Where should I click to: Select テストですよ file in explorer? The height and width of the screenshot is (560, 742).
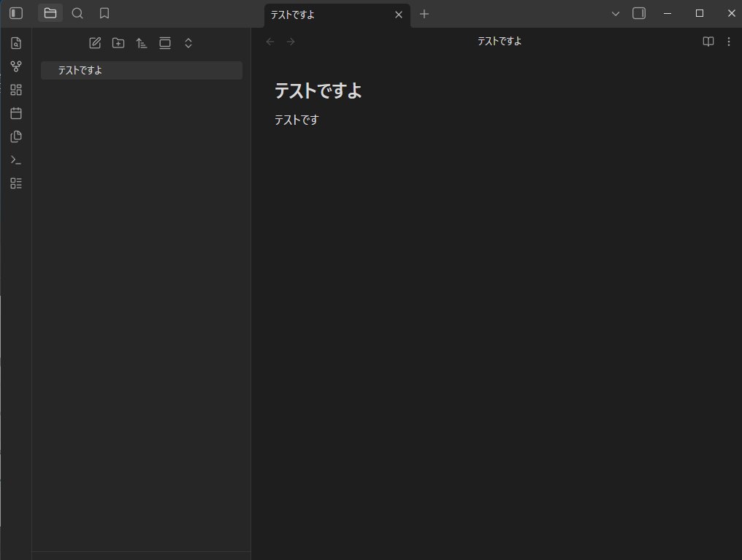(x=142, y=71)
